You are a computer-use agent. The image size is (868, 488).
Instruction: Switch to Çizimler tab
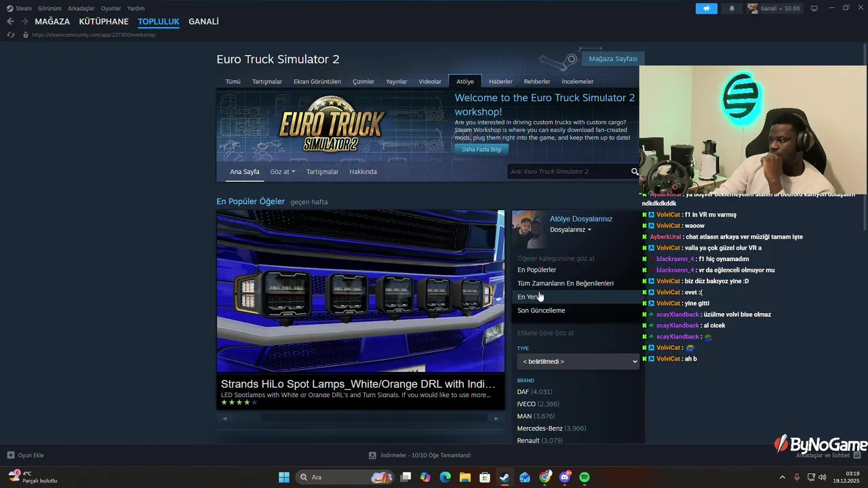tap(363, 81)
